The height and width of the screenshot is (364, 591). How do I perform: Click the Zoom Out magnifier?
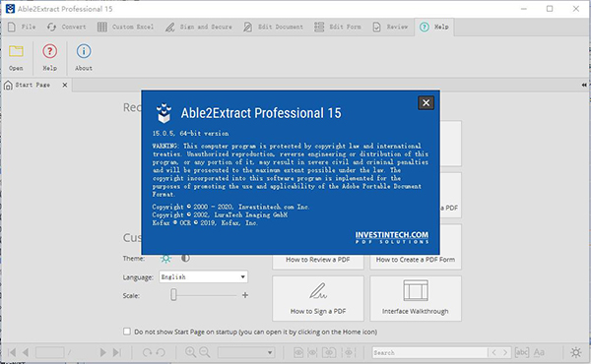pyautogui.click(x=205, y=352)
